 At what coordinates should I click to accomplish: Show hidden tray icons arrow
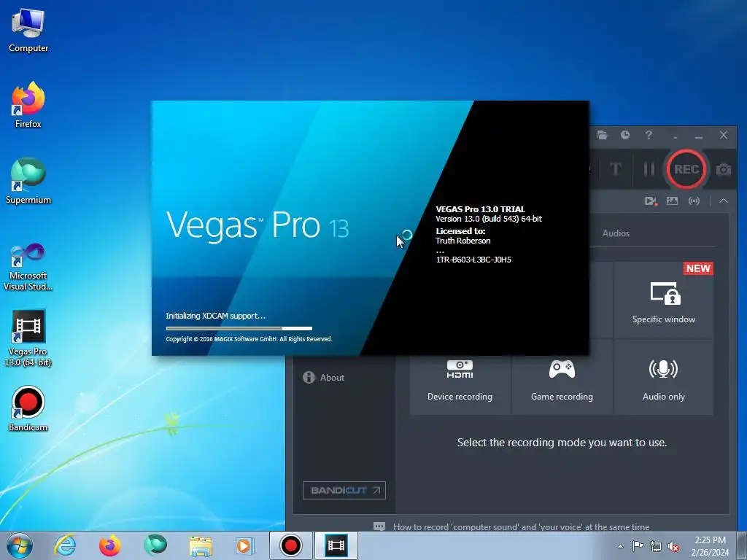point(620,546)
